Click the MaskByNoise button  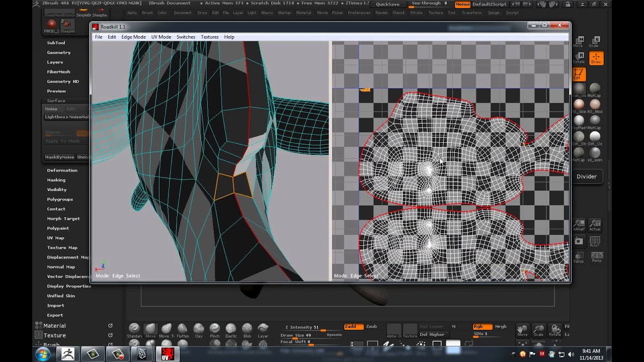tap(59, 157)
